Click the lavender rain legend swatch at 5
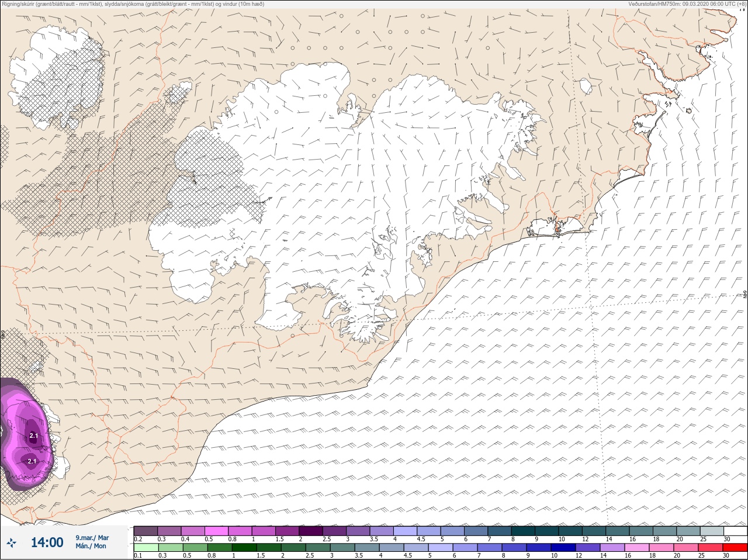This screenshot has height=560, width=748. click(441, 548)
